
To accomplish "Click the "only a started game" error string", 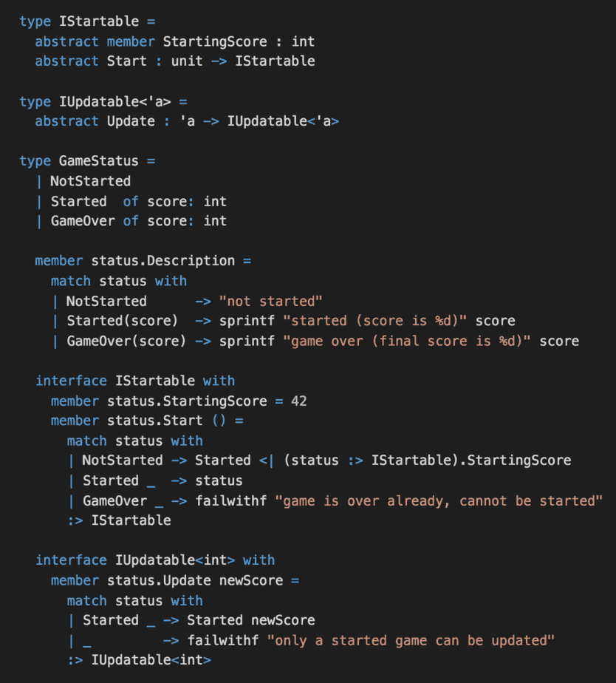I will coord(414,640).
